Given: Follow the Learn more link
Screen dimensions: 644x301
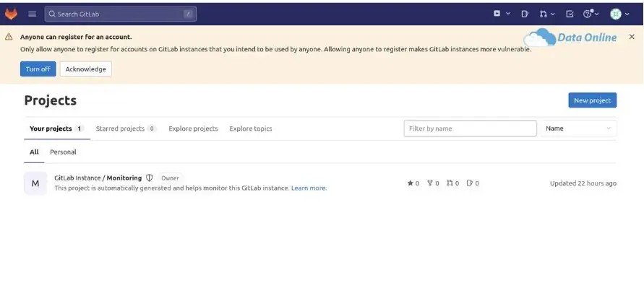Looking at the screenshot, I should click(309, 188).
